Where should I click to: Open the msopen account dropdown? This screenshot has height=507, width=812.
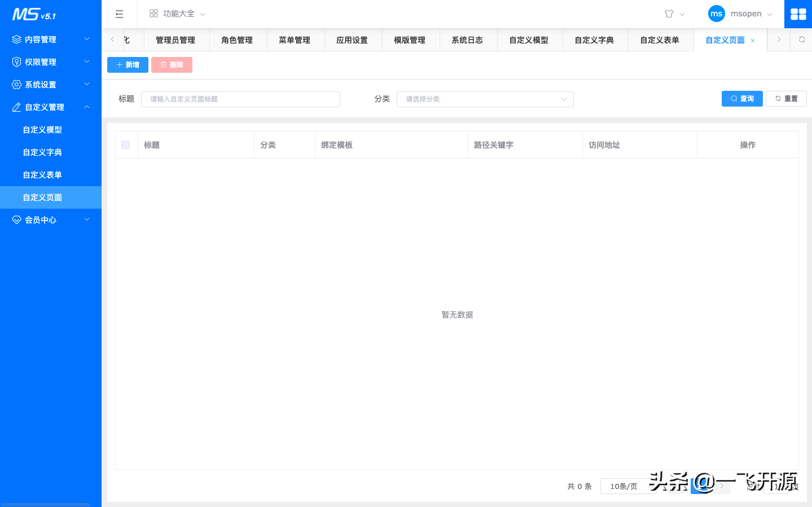tap(745, 14)
